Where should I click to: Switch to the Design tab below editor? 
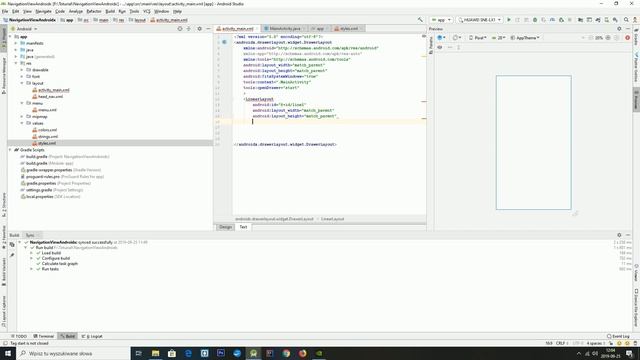pyautogui.click(x=225, y=227)
